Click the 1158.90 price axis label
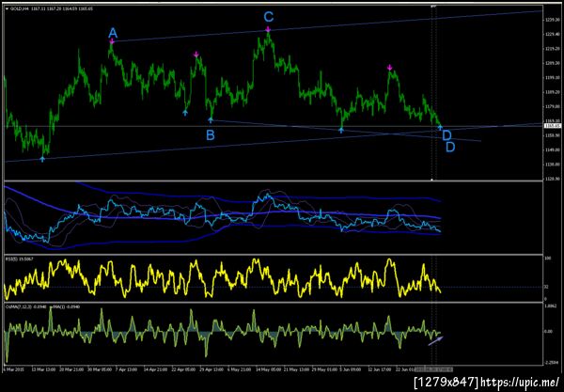 552,135
